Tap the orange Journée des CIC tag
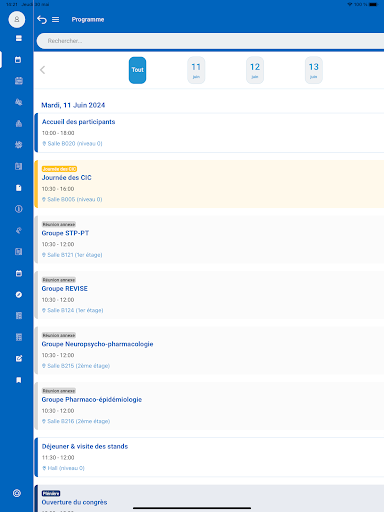Screen dimensions: 384x512 (59, 169)
